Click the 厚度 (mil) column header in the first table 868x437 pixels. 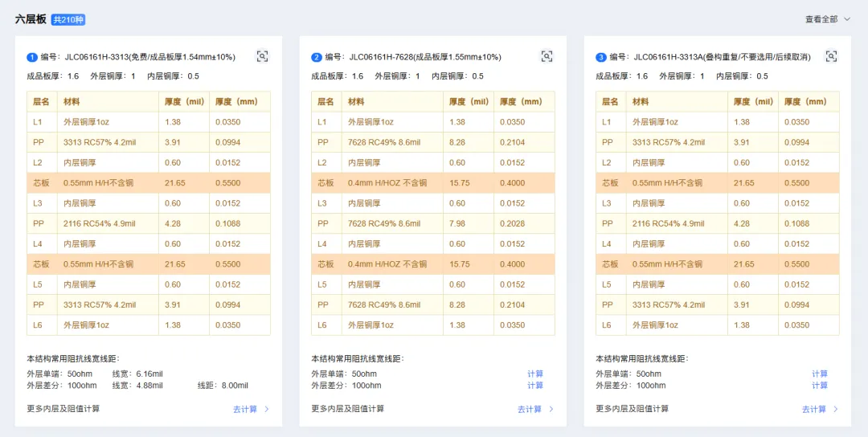tap(184, 102)
